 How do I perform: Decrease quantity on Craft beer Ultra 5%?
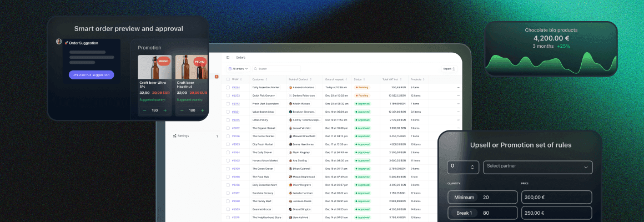coord(144,110)
